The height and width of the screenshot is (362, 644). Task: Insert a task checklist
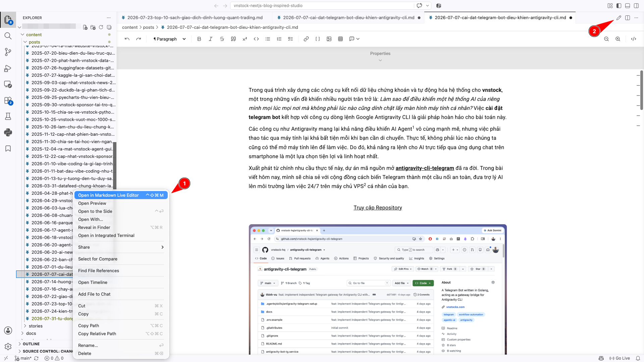pyautogui.click(x=290, y=39)
